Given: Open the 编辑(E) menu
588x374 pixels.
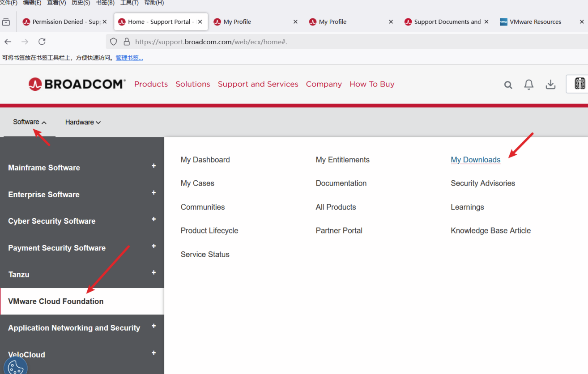Looking at the screenshot, I should (32, 3).
